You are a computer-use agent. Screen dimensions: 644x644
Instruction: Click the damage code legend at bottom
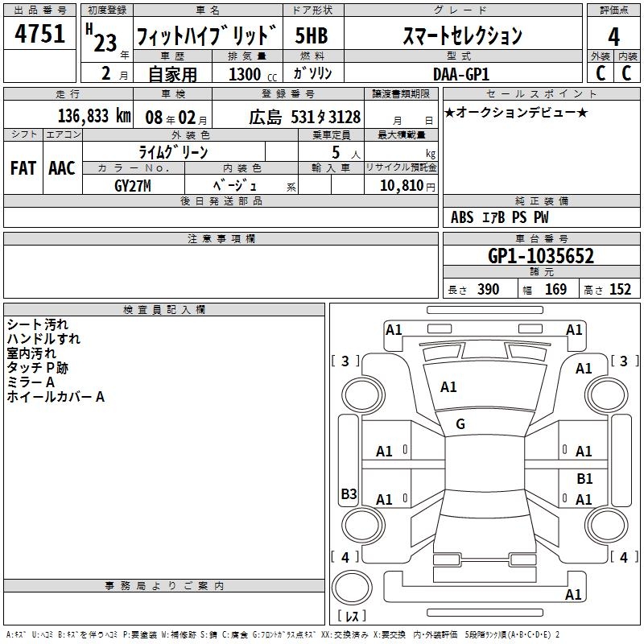[283, 634]
